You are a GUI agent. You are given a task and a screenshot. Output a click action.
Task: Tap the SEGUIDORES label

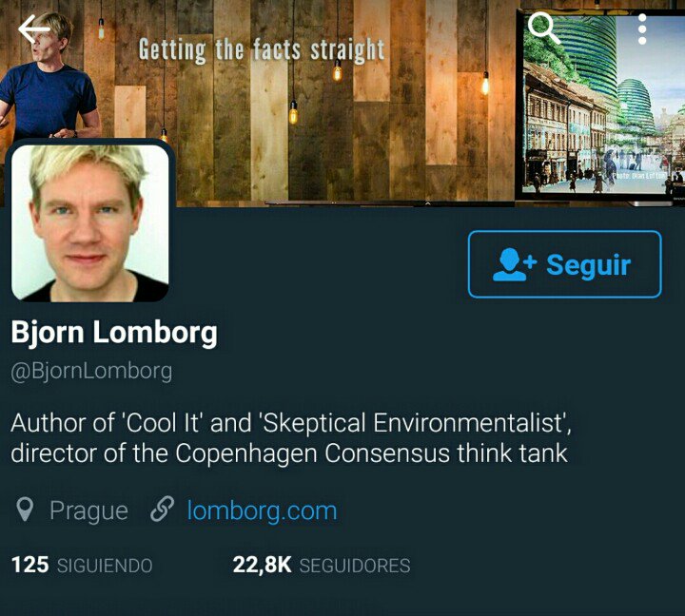pos(355,566)
